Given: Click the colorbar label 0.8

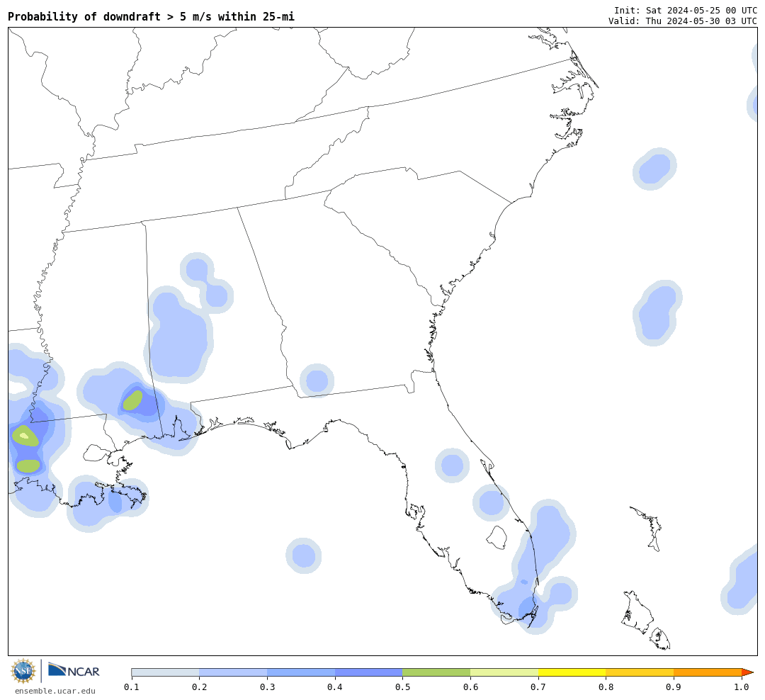Looking at the screenshot, I should [606, 687].
